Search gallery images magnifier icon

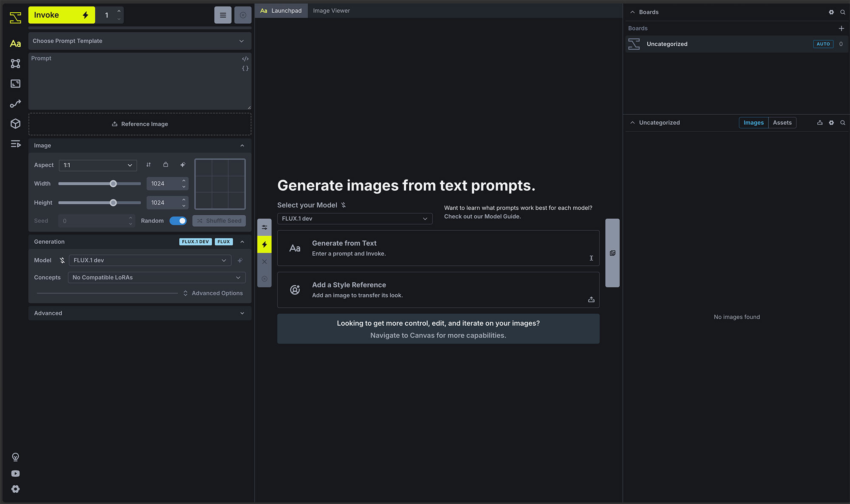click(x=843, y=123)
